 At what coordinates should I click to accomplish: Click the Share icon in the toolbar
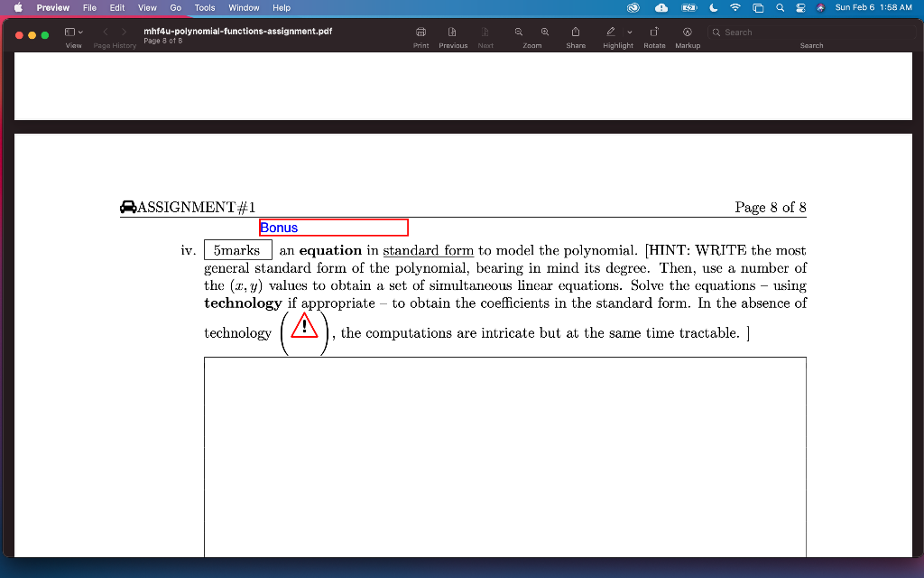coord(576,32)
